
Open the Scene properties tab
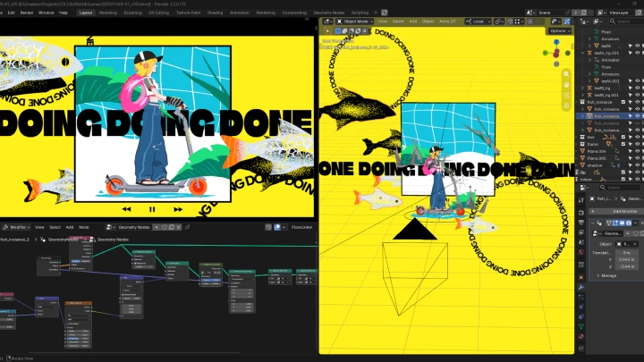pyautogui.click(x=581, y=242)
